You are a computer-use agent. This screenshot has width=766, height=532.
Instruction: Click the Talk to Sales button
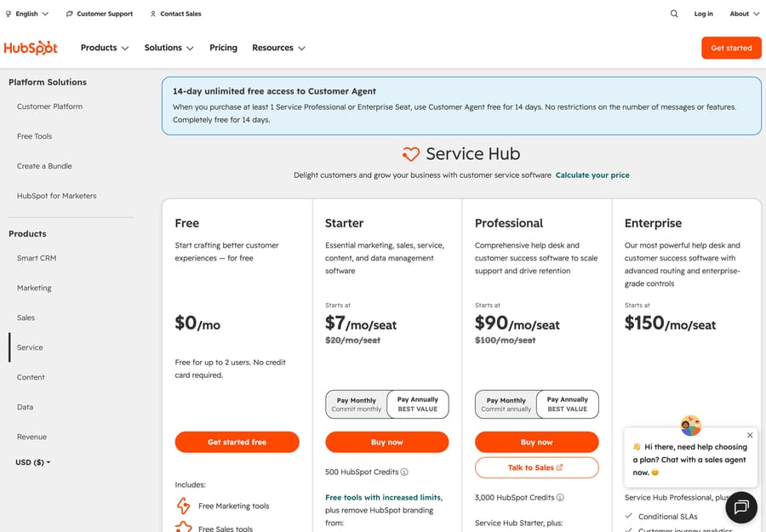tap(536, 467)
